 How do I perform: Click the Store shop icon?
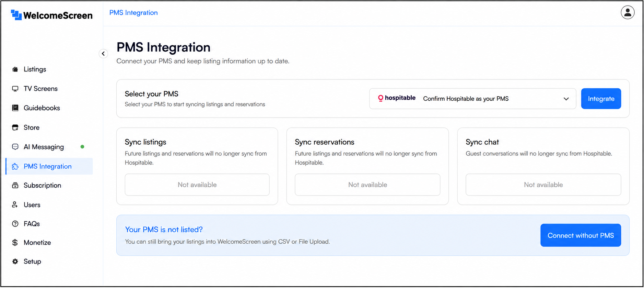pyautogui.click(x=15, y=128)
